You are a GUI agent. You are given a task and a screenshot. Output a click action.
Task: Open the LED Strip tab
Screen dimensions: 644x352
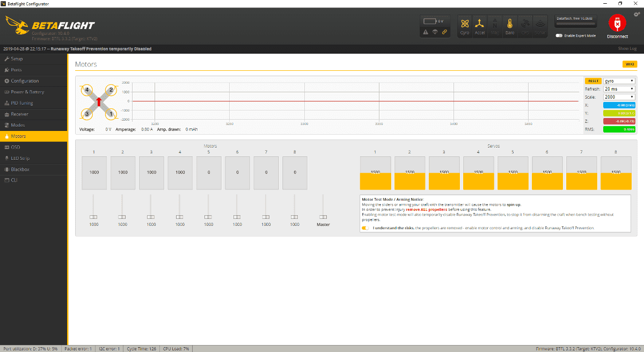click(x=34, y=158)
